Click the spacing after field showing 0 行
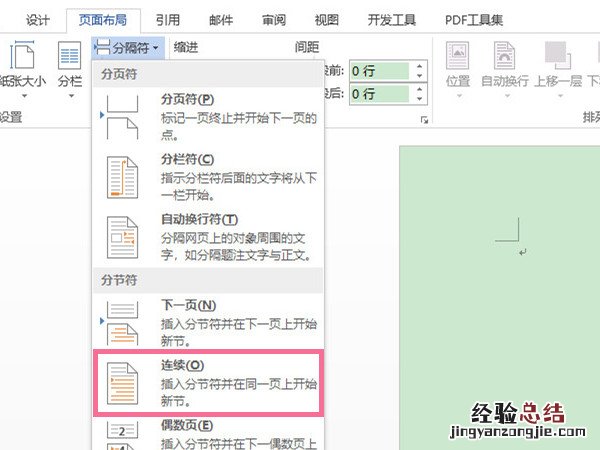 click(379, 94)
